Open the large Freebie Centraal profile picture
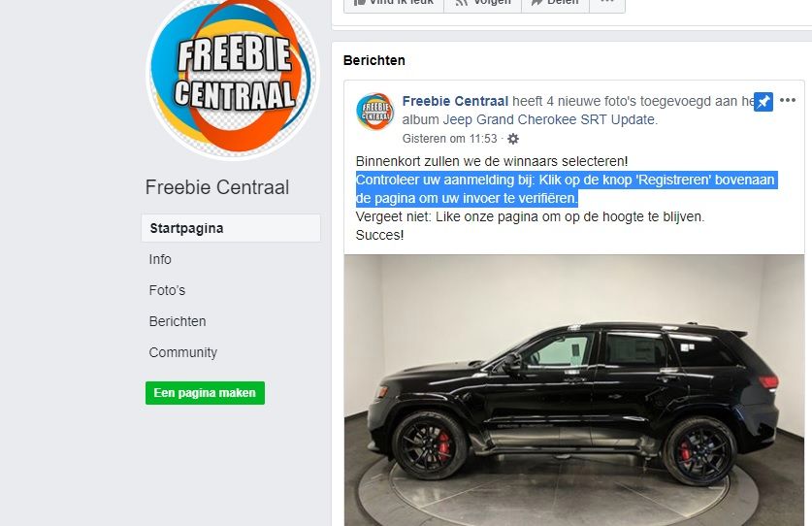Image resolution: width=812 pixels, height=526 pixels. (233, 76)
